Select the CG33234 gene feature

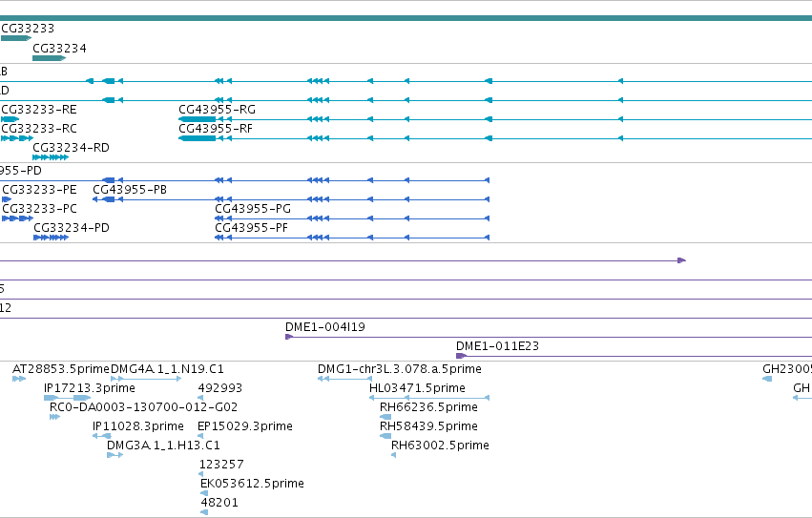pos(50,58)
